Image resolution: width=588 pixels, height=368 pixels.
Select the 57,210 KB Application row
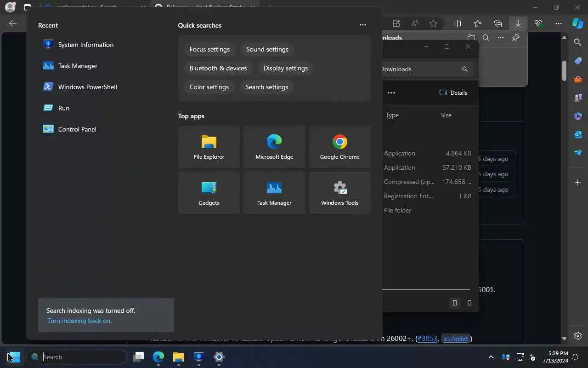click(x=428, y=167)
